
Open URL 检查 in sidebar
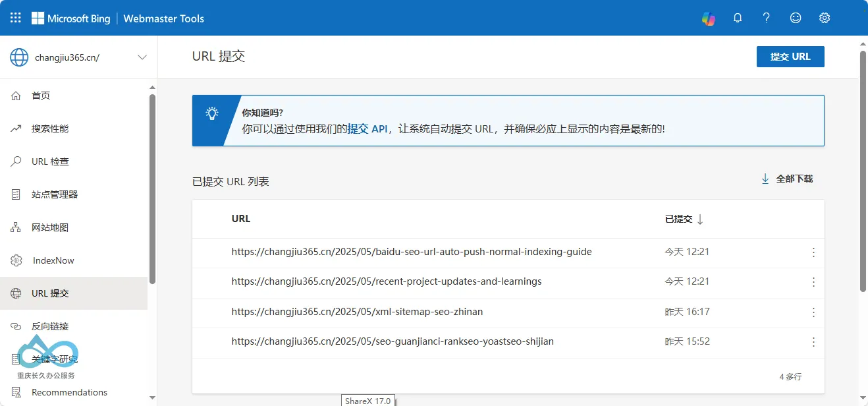[x=74, y=161]
